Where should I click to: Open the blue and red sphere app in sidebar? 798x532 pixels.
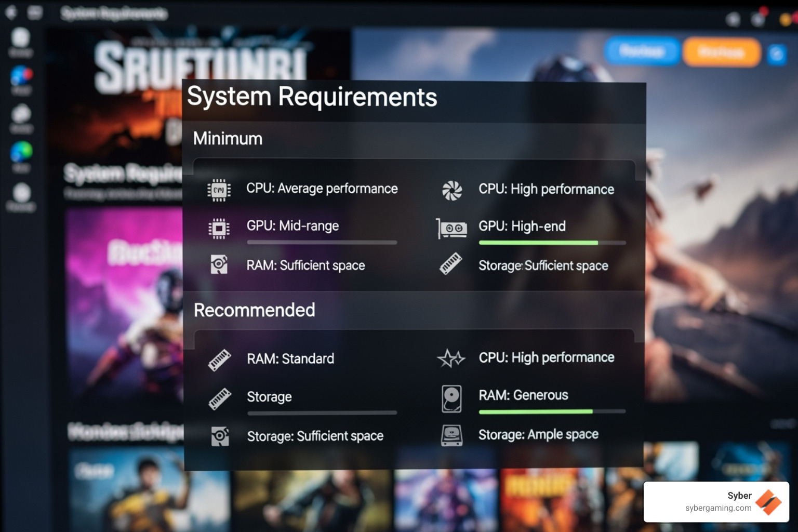point(21,75)
